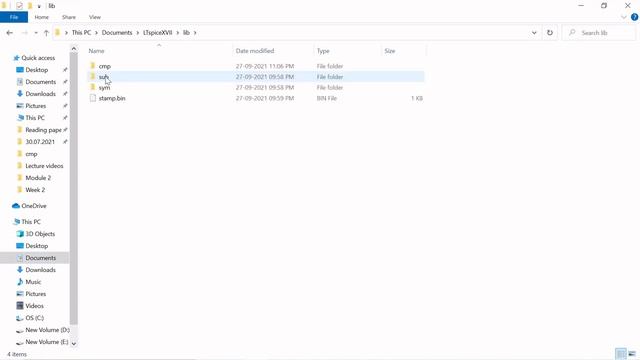
Task: Open the Week 2 sidebar folder
Action: click(x=35, y=190)
